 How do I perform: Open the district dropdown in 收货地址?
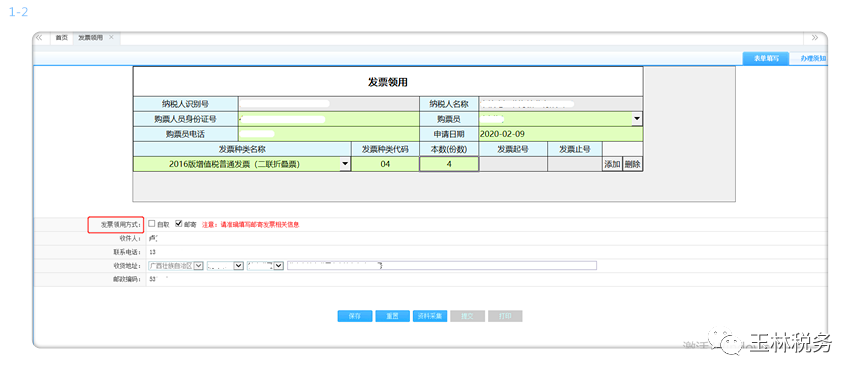pyautogui.click(x=279, y=265)
